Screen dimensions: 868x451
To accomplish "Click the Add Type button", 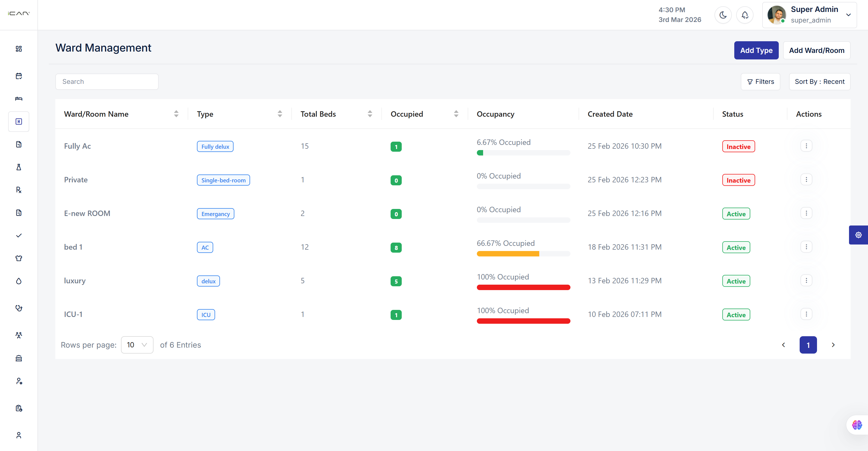I will click(756, 50).
